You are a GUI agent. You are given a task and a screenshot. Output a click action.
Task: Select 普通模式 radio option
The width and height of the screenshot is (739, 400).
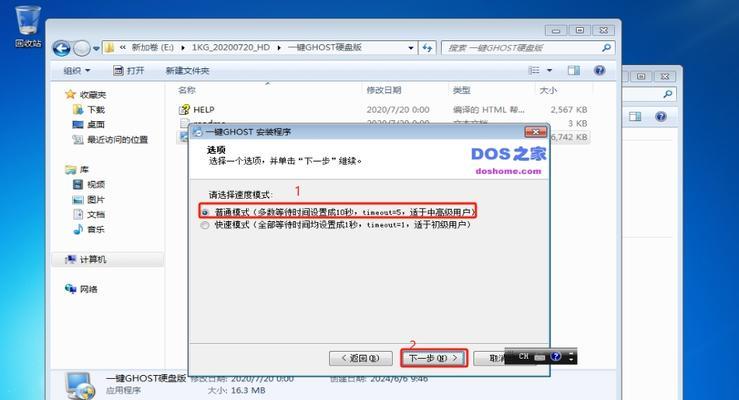[205, 212]
